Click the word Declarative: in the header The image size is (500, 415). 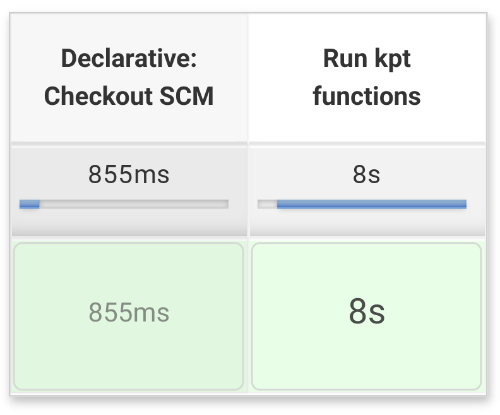point(129,58)
